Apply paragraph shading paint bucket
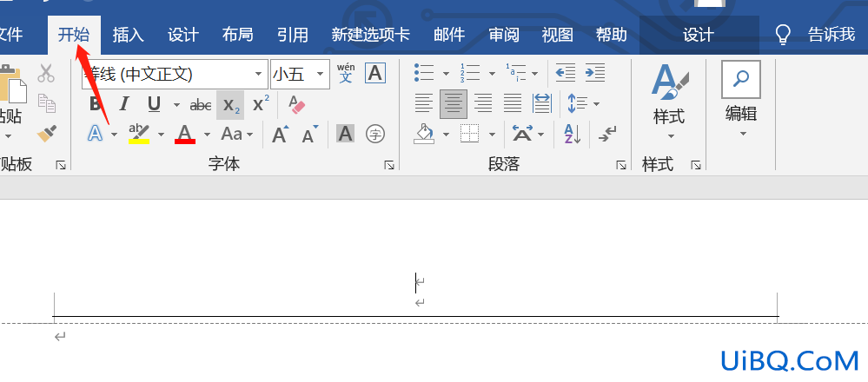Viewport: 868px width, 382px height. pos(424,134)
